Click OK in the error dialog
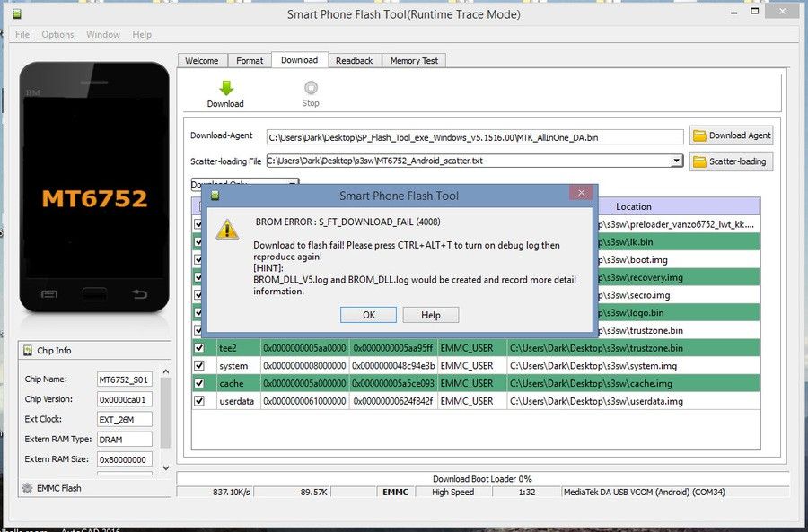 pyautogui.click(x=368, y=315)
